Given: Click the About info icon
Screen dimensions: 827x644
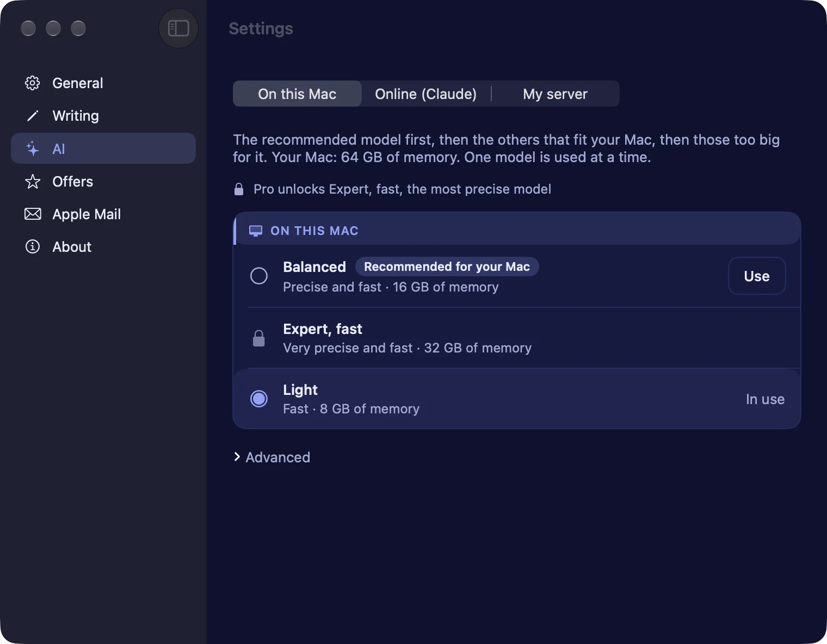Looking at the screenshot, I should pos(33,246).
